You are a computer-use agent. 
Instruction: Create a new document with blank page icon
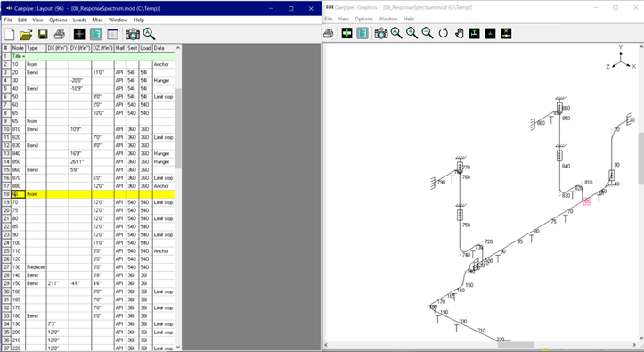tap(10, 34)
